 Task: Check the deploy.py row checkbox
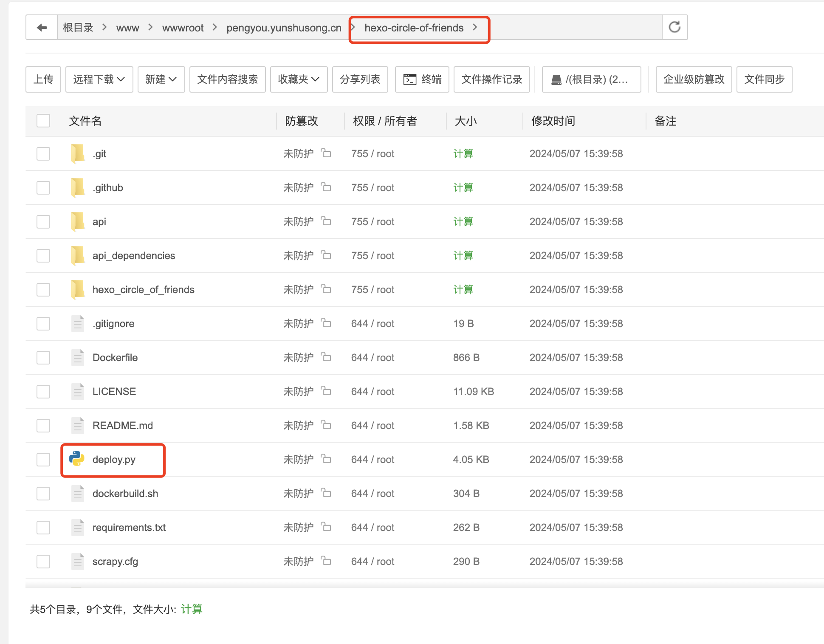click(43, 459)
